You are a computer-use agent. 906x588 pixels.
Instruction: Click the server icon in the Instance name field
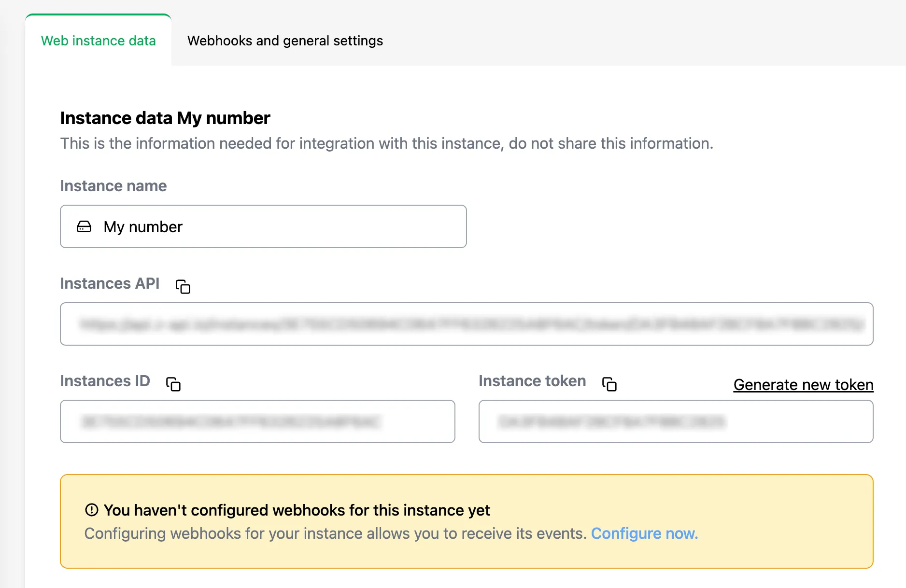[x=84, y=227]
